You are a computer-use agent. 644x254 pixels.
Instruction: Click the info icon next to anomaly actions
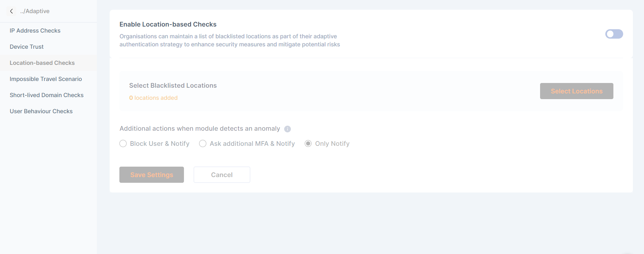pyautogui.click(x=288, y=129)
